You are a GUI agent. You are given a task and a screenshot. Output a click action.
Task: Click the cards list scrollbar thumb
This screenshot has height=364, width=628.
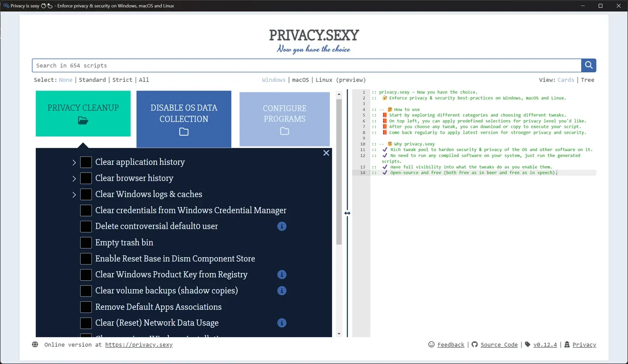tap(339, 172)
